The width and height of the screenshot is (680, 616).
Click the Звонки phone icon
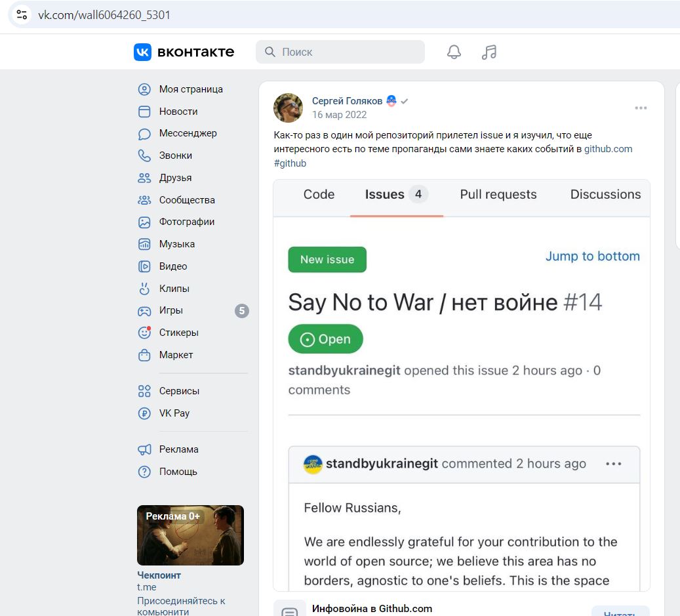[x=144, y=155]
